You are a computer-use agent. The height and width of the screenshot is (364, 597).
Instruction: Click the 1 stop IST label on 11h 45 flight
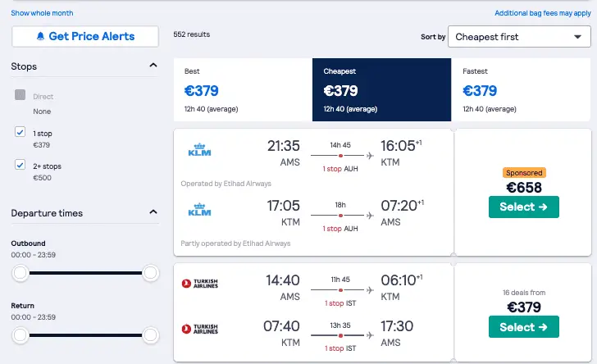click(340, 303)
